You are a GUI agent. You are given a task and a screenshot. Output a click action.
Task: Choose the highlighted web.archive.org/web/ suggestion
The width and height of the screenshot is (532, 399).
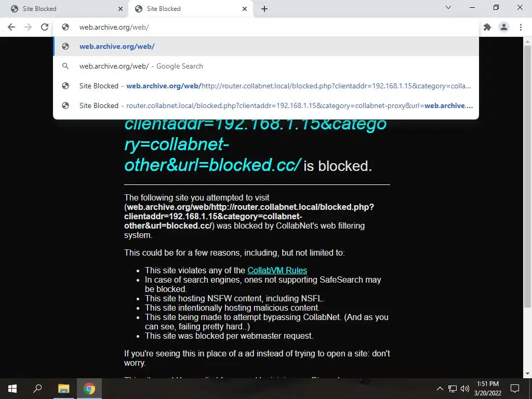266,46
